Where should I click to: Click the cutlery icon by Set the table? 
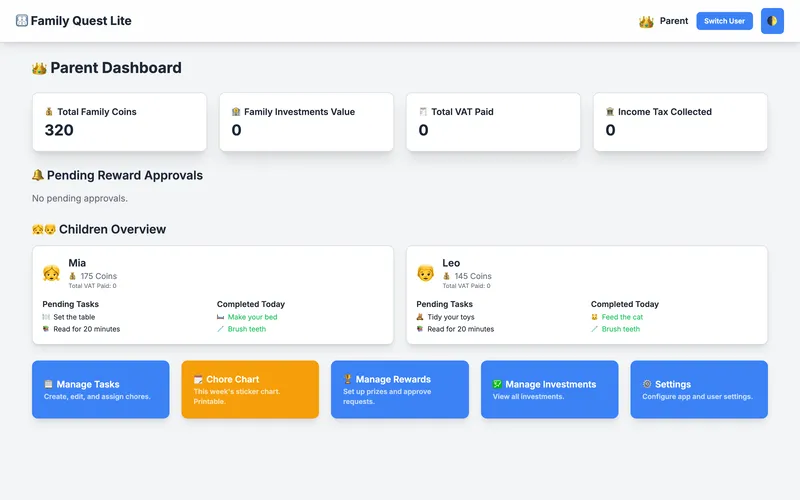[x=46, y=317]
